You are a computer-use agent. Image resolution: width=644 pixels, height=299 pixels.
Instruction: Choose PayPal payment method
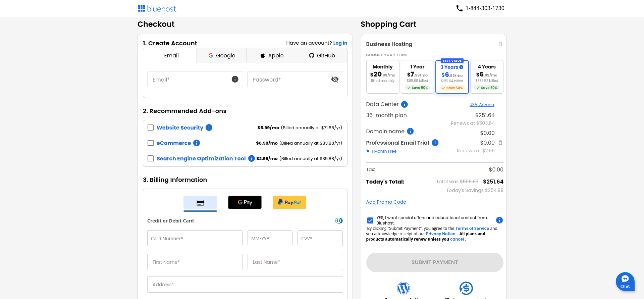tap(289, 202)
